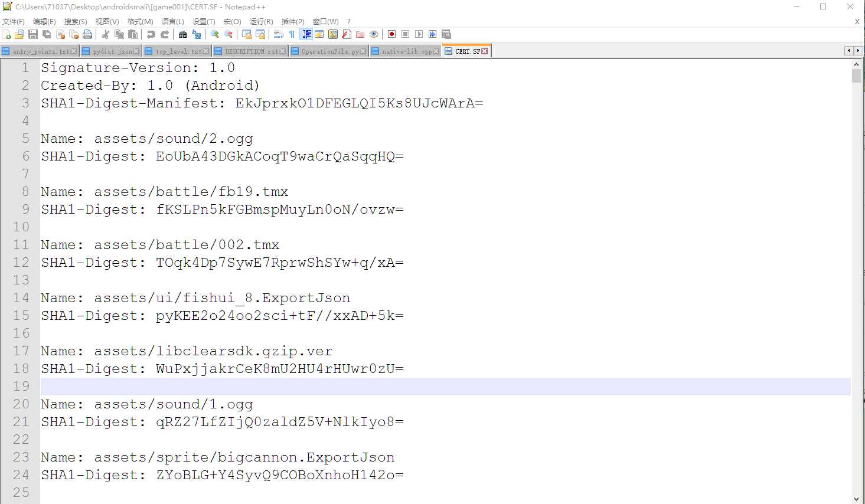865x504 pixels.
Task: Click the Save recorded macro icon
Action: pyautogui.click(x=446, y=34)
